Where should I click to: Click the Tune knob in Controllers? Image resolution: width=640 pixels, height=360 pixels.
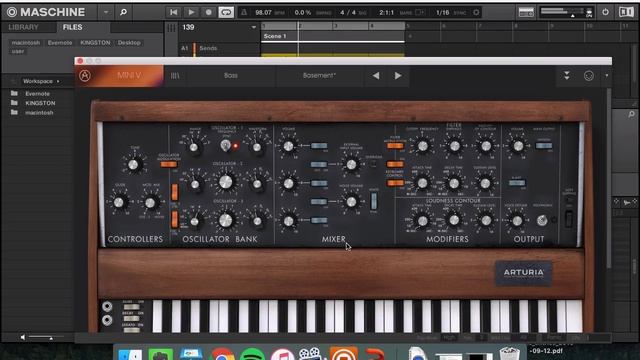point(133,164)
